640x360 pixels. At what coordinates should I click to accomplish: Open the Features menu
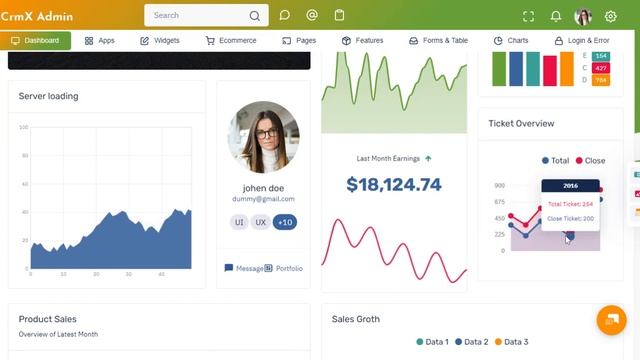pyautogui.click(x=362, y=40)
